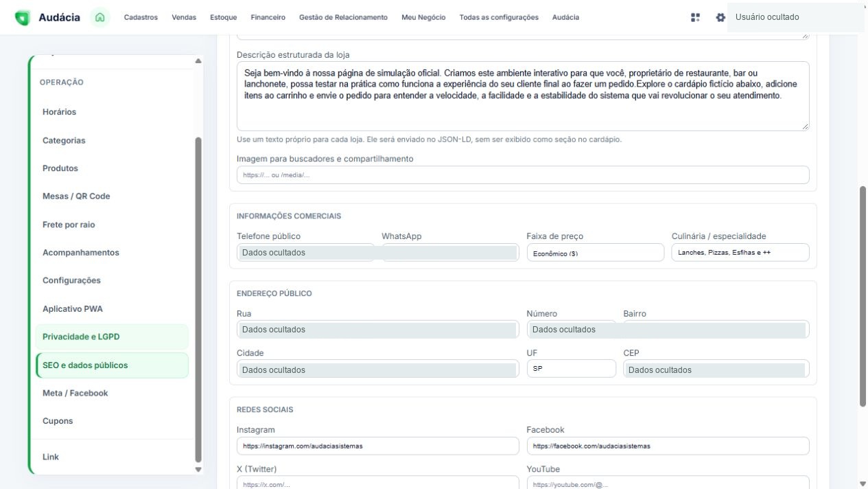Click the CEP field

point(716,369)
